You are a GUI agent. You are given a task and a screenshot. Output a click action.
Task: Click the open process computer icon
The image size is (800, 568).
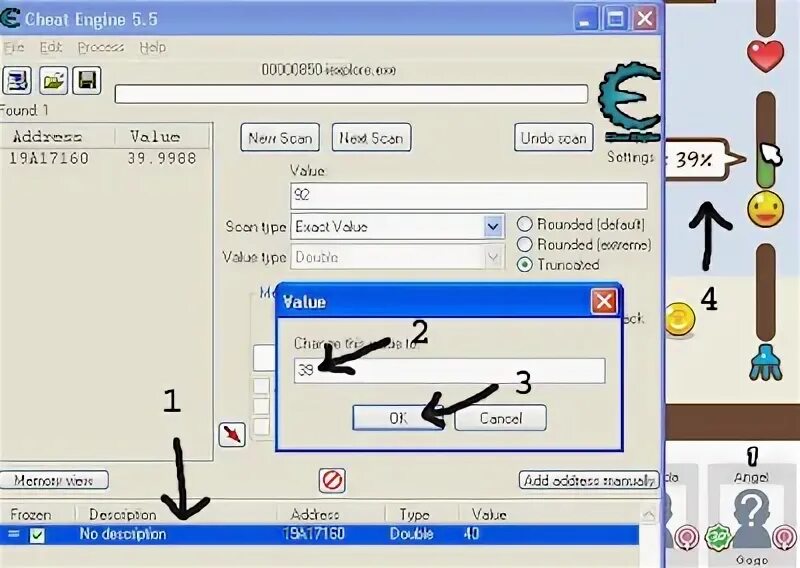[17, 81]
